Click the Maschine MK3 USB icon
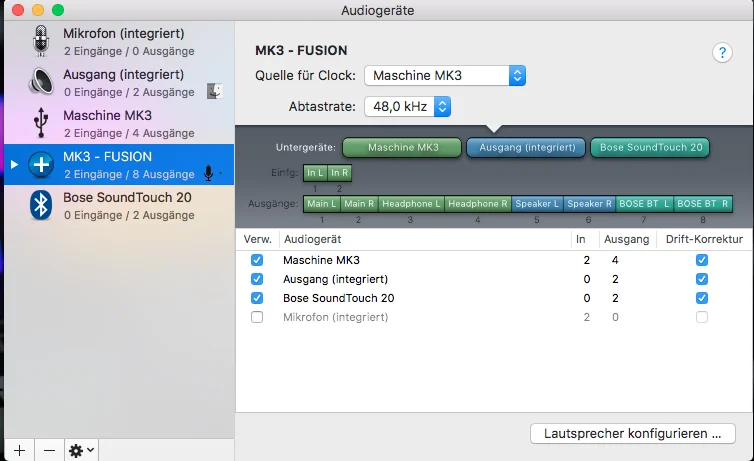The width and height of the screenshot is (754, 461). [41, 123]
